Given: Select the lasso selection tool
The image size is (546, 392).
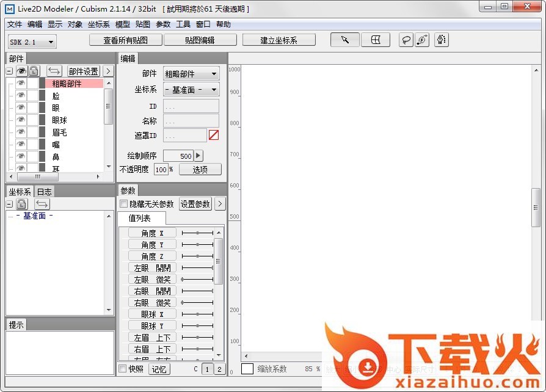Looking at the screenshot, I should click(x=406, y=40).
